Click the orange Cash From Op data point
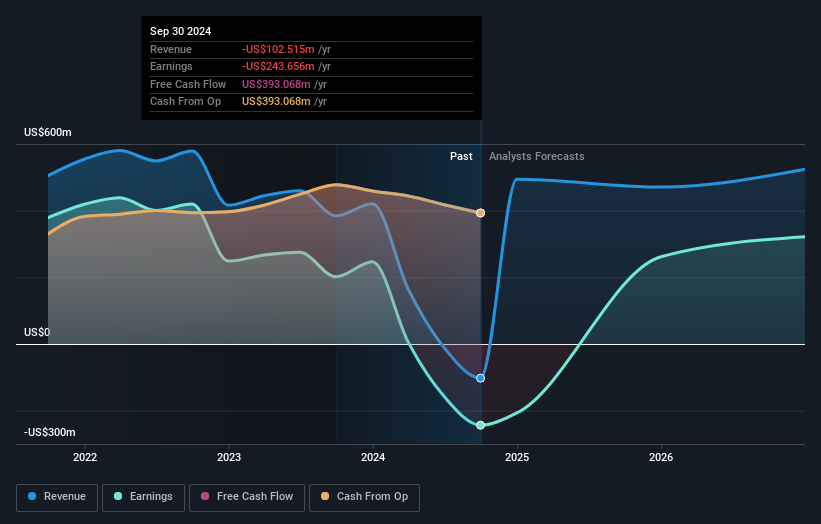The image size is (821, 524). click(480, 213)
